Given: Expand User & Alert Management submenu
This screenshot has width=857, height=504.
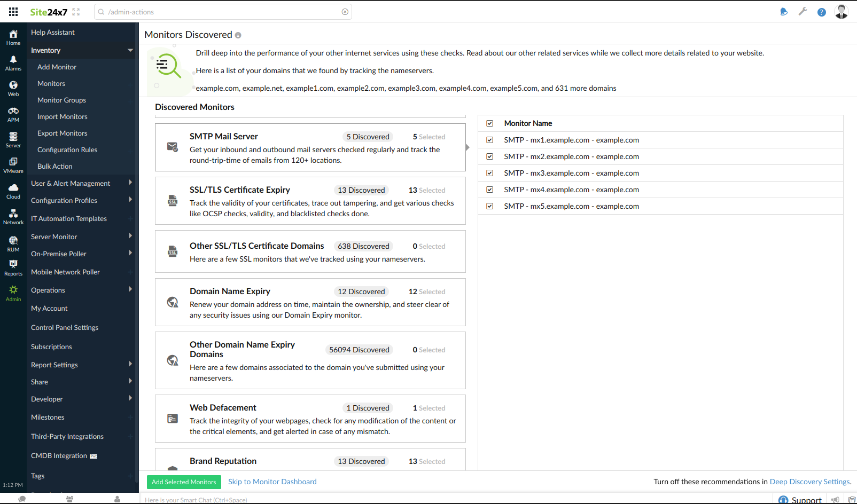Looking at the screenshot, I should pos(130,183).
